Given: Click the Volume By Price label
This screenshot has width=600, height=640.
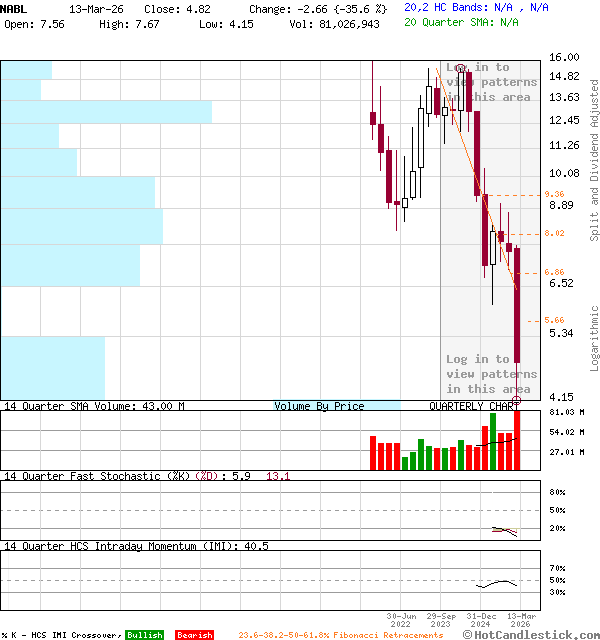Looking at the screenshot, I should (x=319, y=406).
